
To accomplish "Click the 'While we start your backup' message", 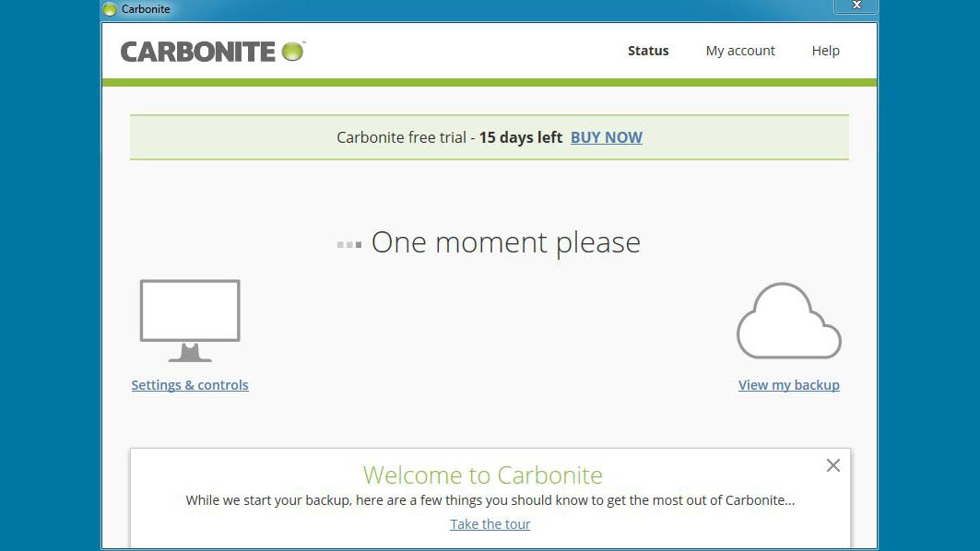I will pyautogui.click(x=490, y=500).
